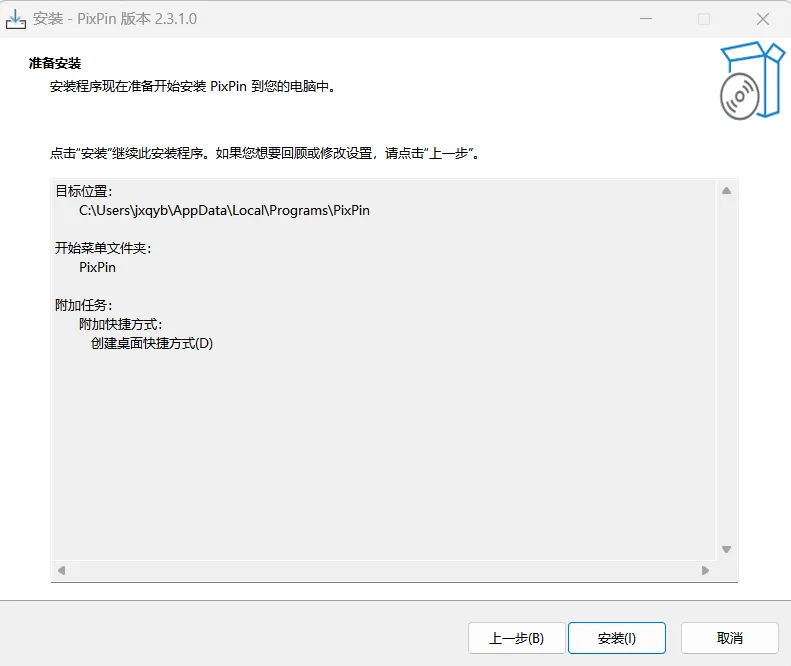Viewport: 791px width, 666px height.
Task: Select the install path C:\Users\jxqyb\AppData\Local\Programs\PixPin
Action: pyautogui.click(x=224, y=210)
